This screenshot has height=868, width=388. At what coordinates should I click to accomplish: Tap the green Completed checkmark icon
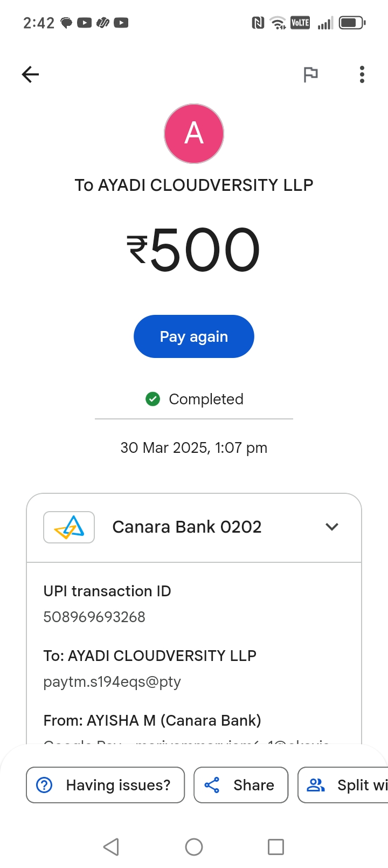(153, 399)
